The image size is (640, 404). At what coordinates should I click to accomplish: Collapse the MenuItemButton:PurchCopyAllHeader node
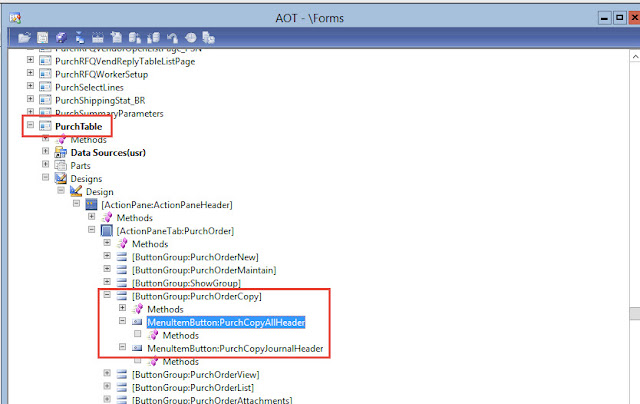pos(122,321)
